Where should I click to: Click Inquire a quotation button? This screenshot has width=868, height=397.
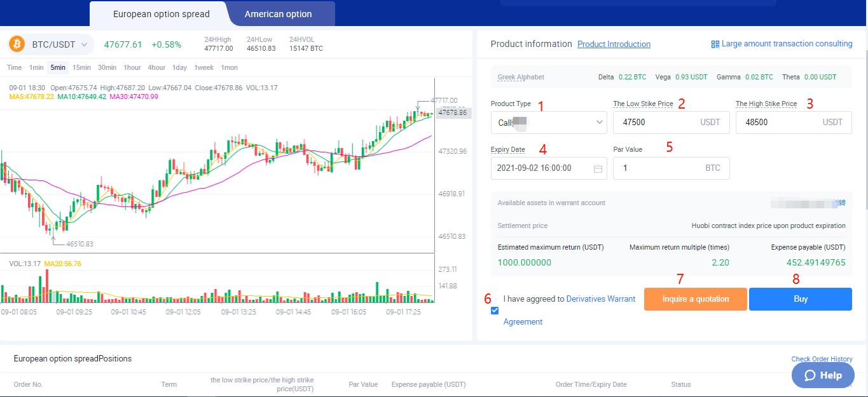pyautogui.click(x=695, y=299)
